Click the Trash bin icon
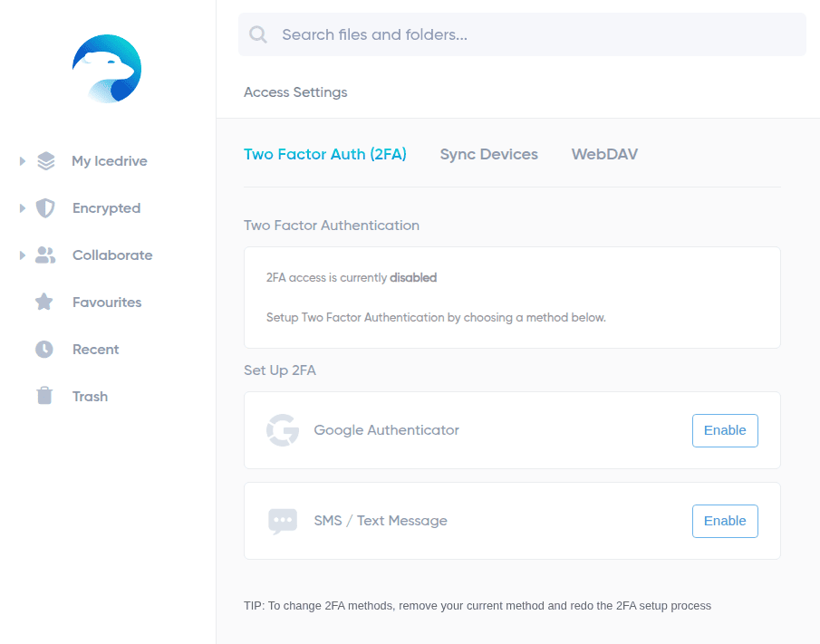Image resolution: width=820 pixels, height=644 pixels. [44, 396]
